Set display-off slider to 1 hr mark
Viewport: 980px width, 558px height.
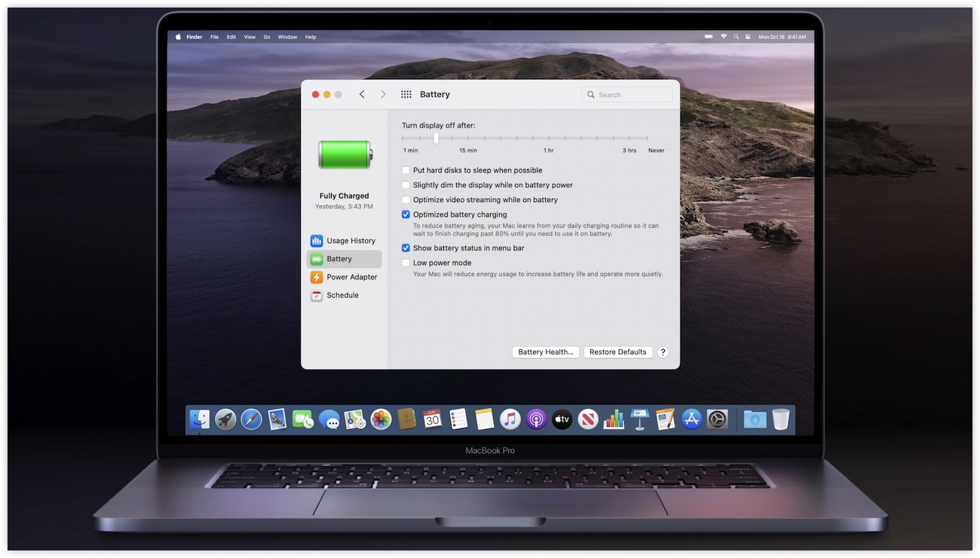pos(549,138)
